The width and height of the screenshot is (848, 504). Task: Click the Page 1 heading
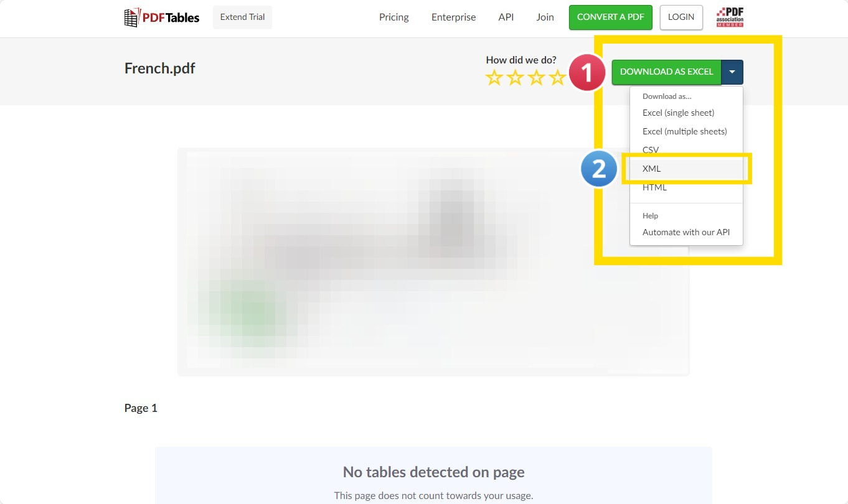pyautogui.click(x=141, y=408)
